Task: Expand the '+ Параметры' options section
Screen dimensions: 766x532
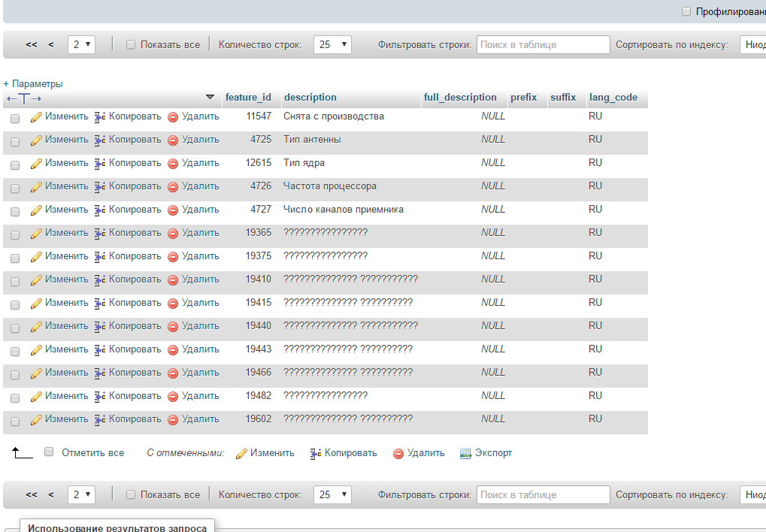Action: (x=33, y=83)
